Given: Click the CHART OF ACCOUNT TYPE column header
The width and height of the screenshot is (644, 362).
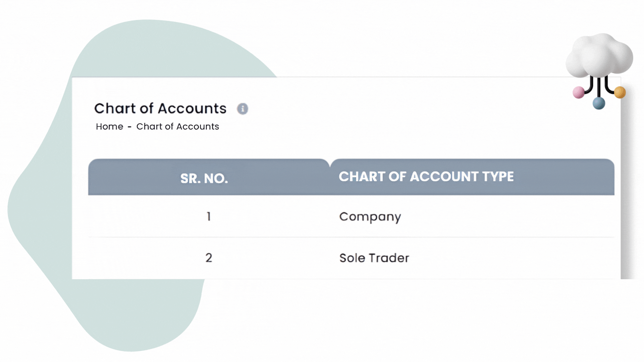Looking at the screenshot, I should tap(426, 177).
